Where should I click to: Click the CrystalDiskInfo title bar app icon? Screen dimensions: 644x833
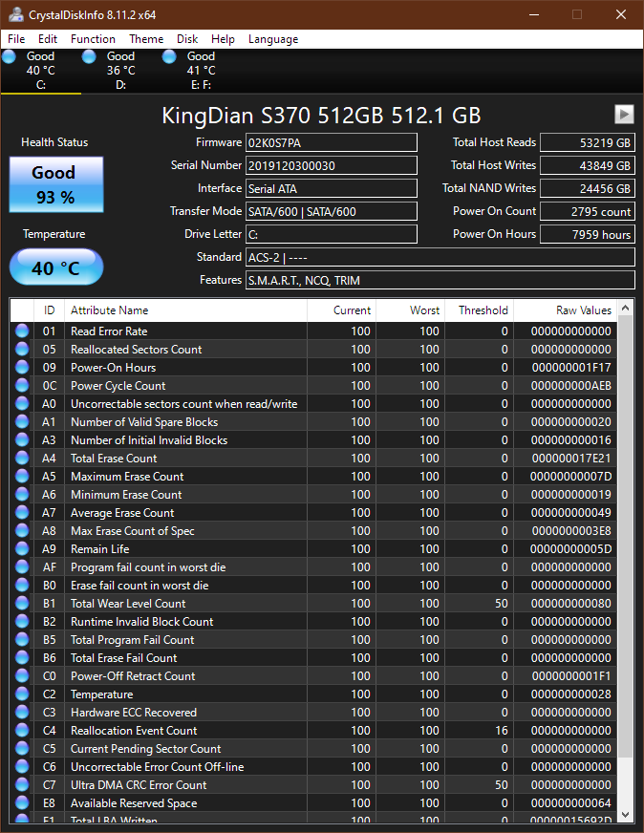click(16, 14)
